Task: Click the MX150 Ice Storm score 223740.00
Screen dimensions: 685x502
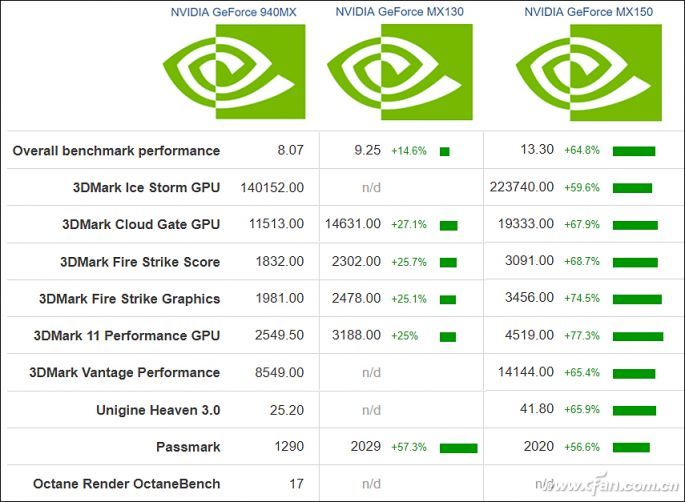Action: pos(522,188)
